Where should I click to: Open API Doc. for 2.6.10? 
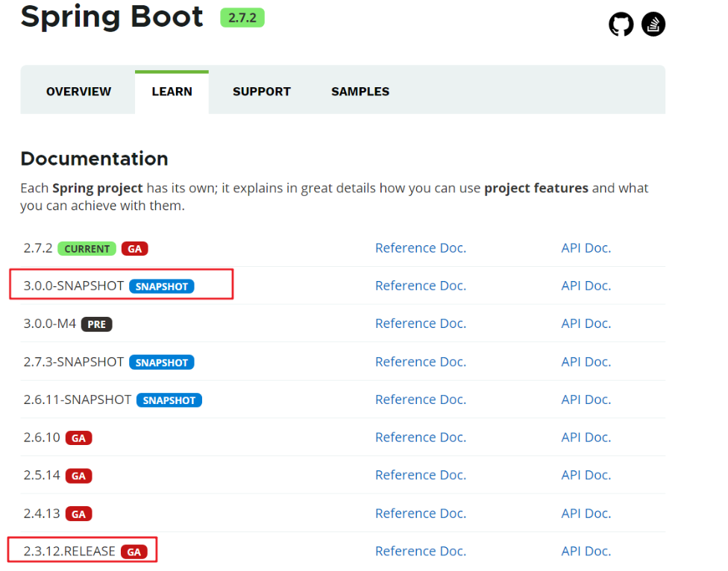[x=586, y=438]
